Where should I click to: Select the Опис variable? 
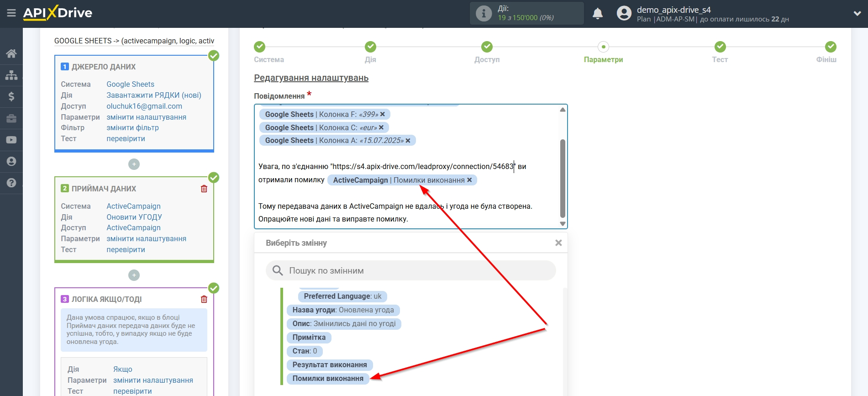(344, 323)
